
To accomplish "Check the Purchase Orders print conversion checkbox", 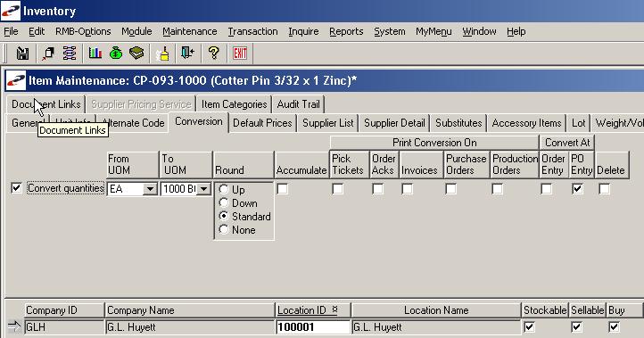I will (x=451, y=188).
